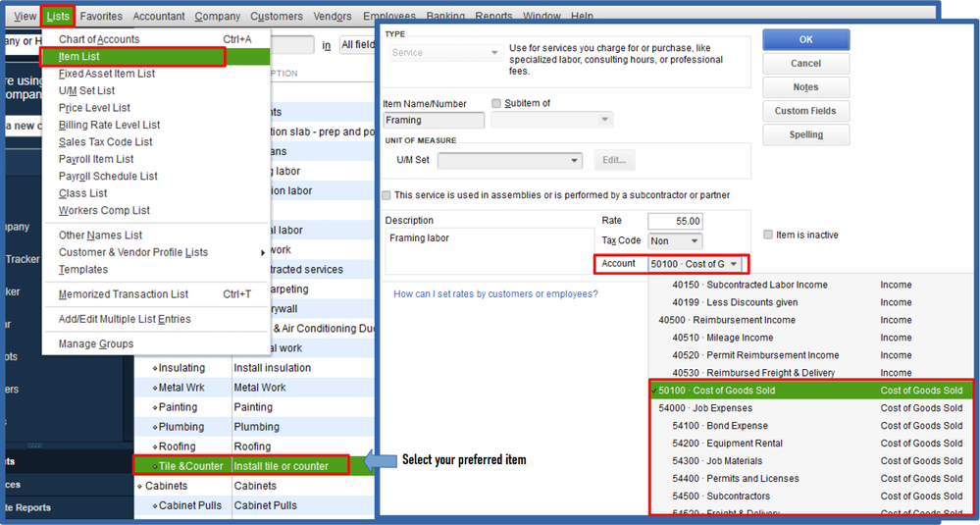Choose U/M Set List entry
980x525 pixels.
(x=156, y=90)
